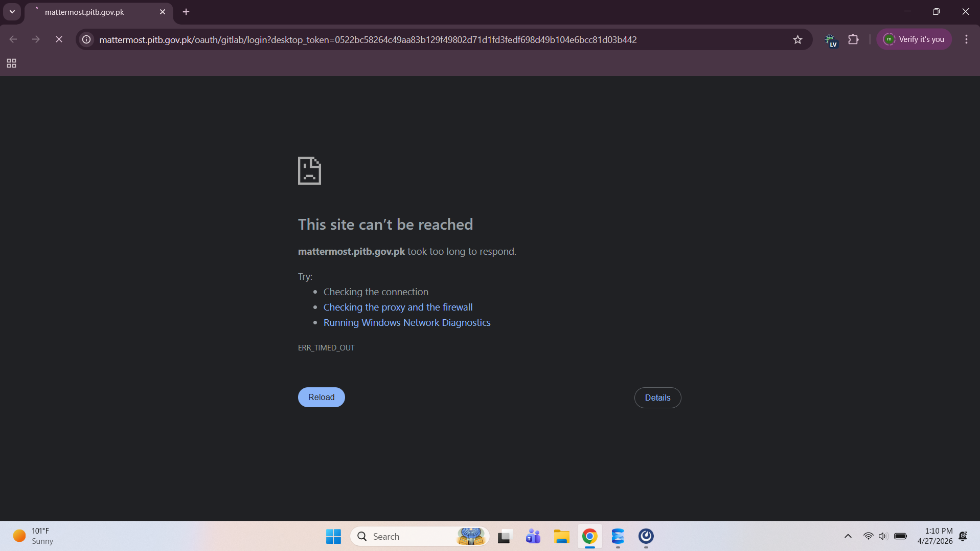
Task: Go back to the previous page
Action: click(x=13, y=39)
